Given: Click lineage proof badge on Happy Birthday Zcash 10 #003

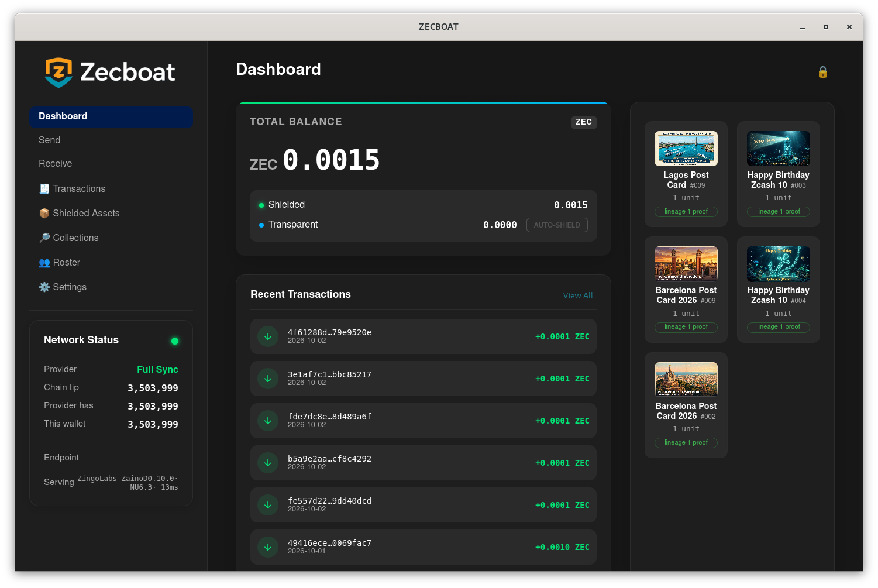Looking at the screenshot, I should pos(779,212).
